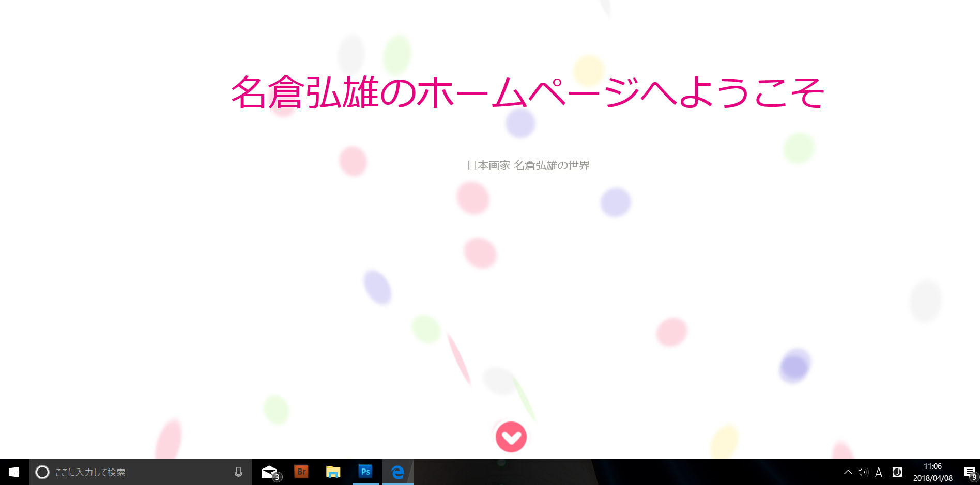This screenshot has height=485, width=980.
Task: Launch Adobe Bridge from the taskbar
Action: (x=301, y=472)
